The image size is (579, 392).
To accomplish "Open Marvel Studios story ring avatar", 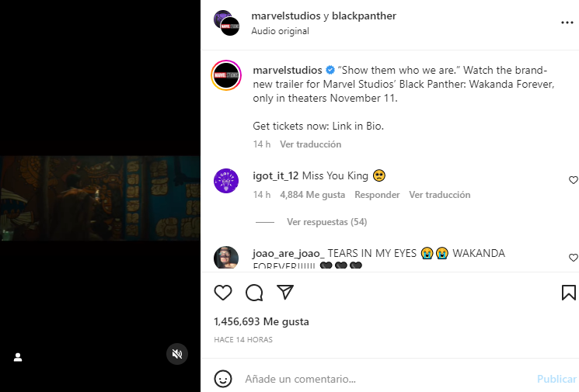I will (226, 75).
